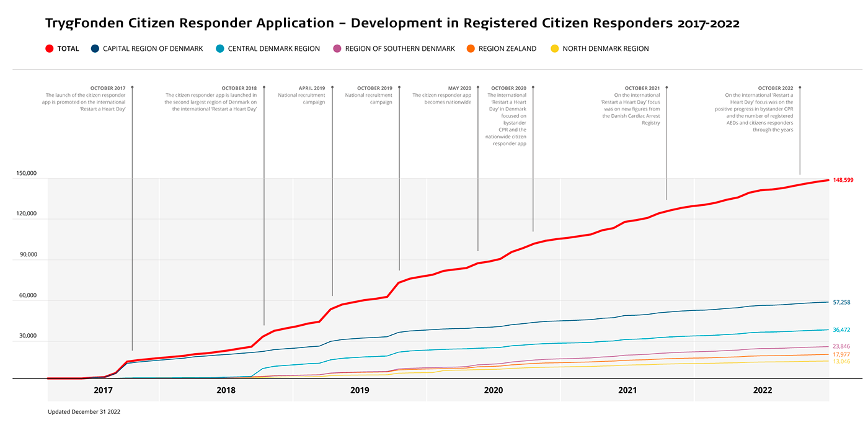Viewport: 868px width, 430px height.
Task: Select the 'CAPITAL REGION OF DENMARK' legend label
Action: tap(153, 48)
